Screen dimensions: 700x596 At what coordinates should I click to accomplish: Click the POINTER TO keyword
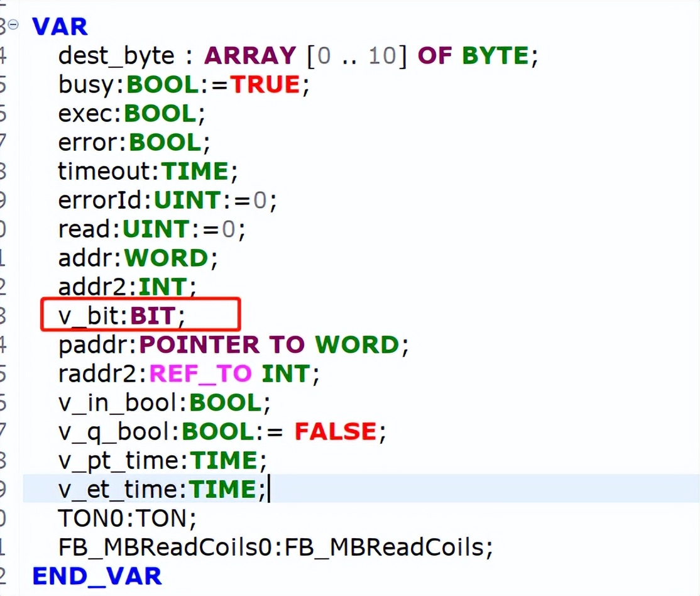tap(222, 345)
